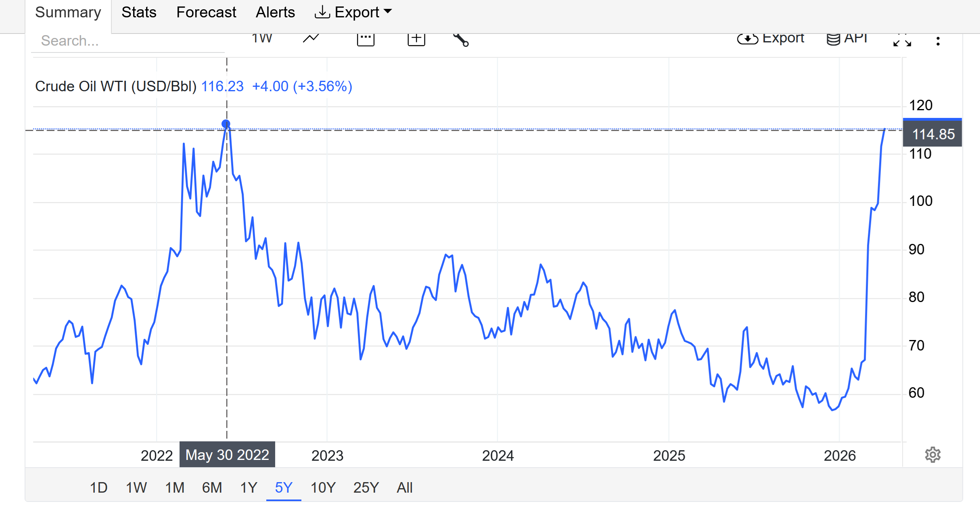The width and height of the screenshot is (980, 531).
Task: Open the Forecast tab
Action: tap(206, 13)
